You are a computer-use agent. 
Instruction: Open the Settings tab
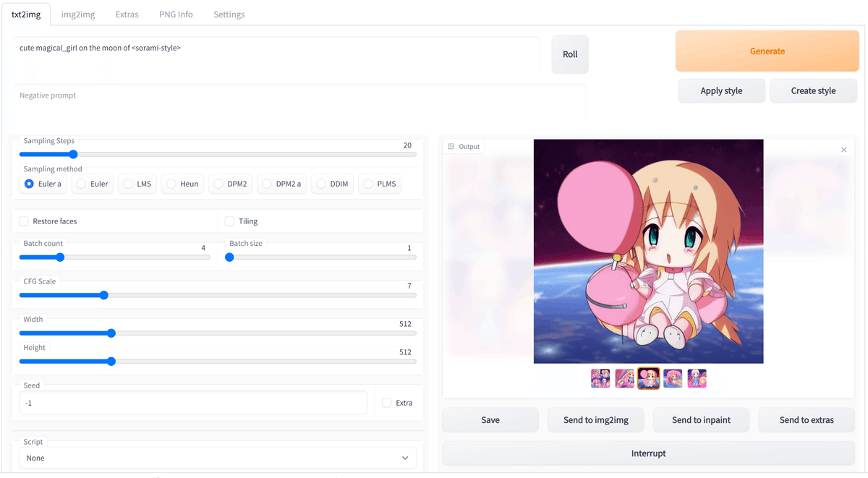coord(229,14)
